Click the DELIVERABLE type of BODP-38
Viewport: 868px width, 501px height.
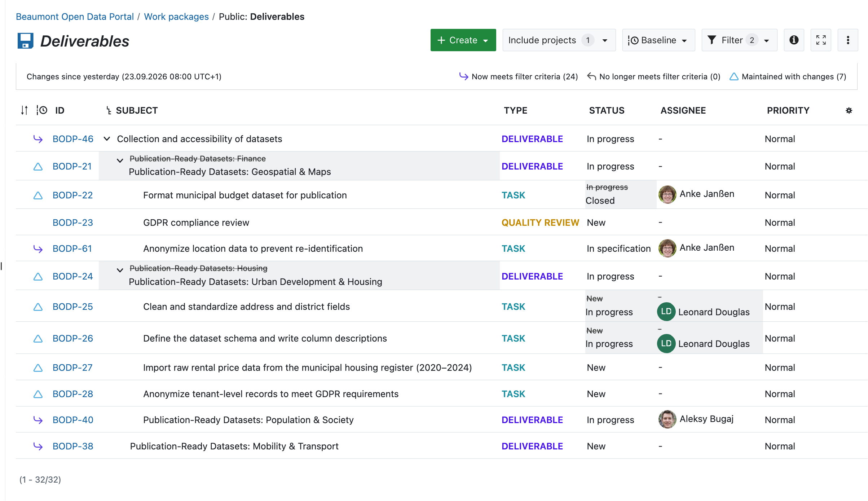532,446
